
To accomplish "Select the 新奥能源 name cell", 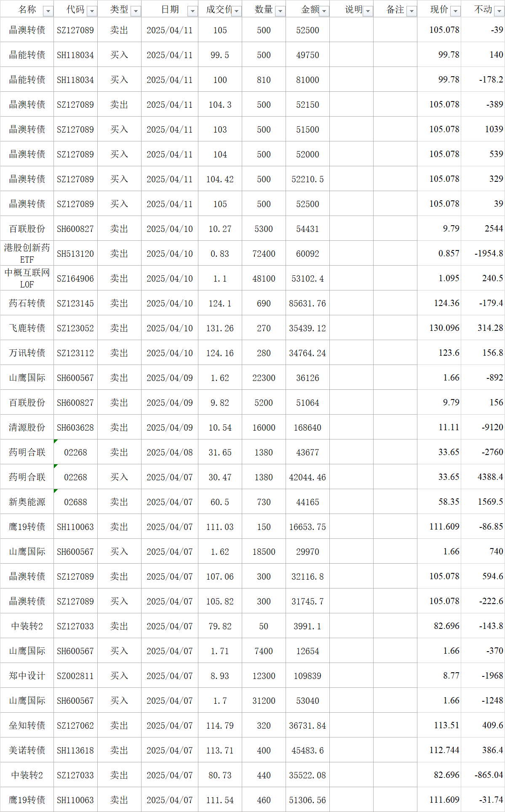I will (27, 502).
